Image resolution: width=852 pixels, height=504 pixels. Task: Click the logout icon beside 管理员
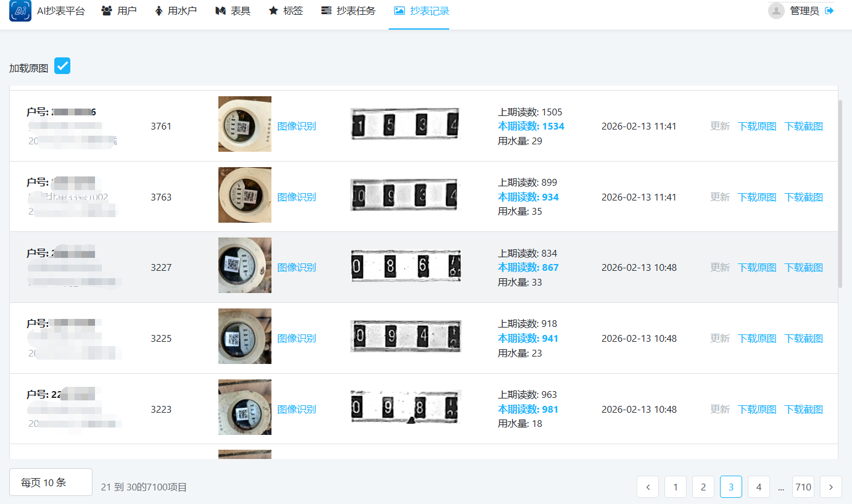(x=829, y=10)
